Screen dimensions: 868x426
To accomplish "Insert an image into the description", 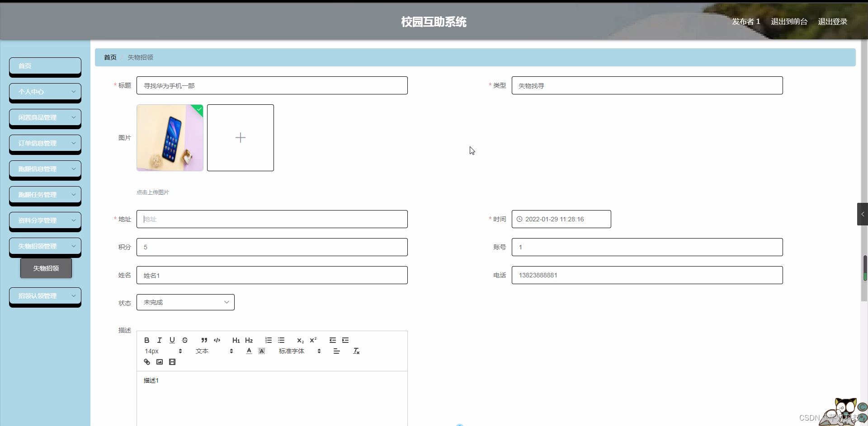I will click(x=160, y=361).
